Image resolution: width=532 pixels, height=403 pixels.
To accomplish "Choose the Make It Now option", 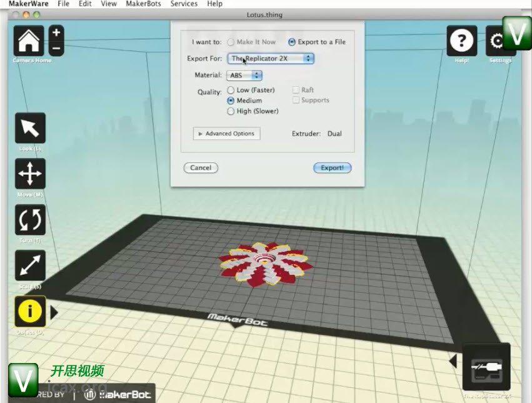I will 231,42.
